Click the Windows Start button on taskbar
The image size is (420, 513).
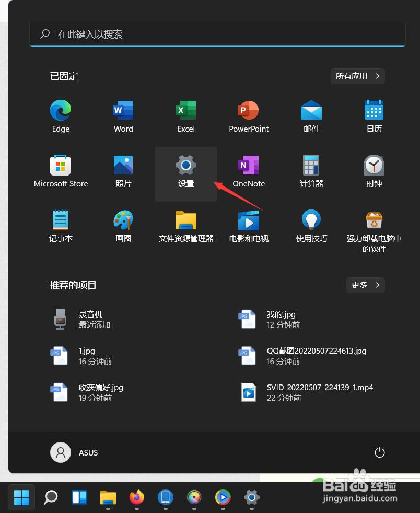21,497
